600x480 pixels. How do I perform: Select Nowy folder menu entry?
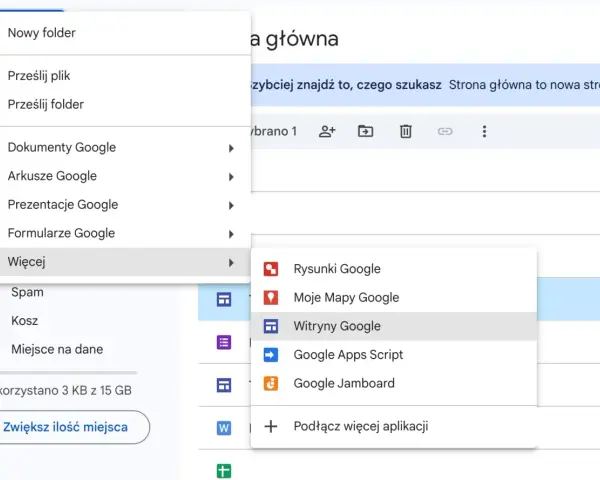[125, 33]
